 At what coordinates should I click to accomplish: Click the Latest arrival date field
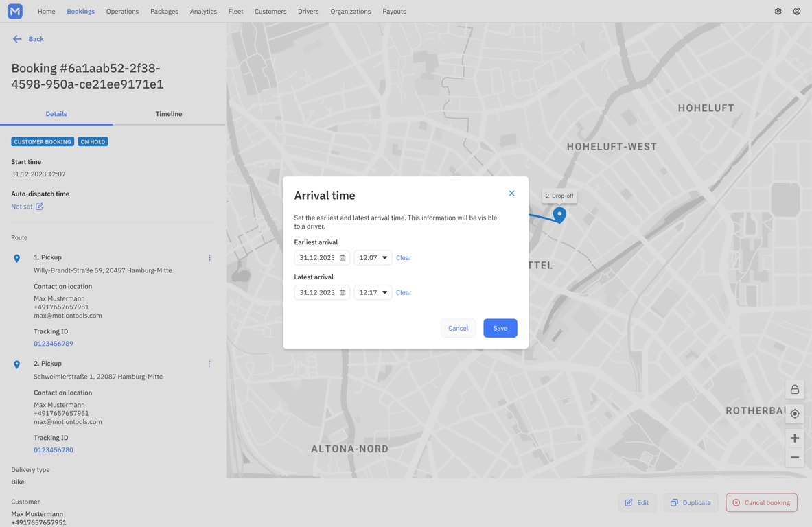[322, 292]
